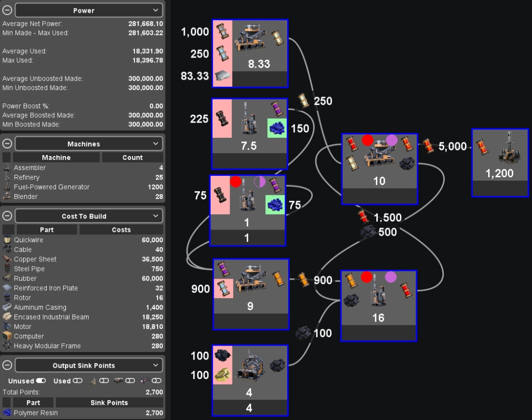Image resolution: width=532 pixels, height=420 pixels.
Task: Click the red circle on the 10 Blender node
Action: point(367,140)
